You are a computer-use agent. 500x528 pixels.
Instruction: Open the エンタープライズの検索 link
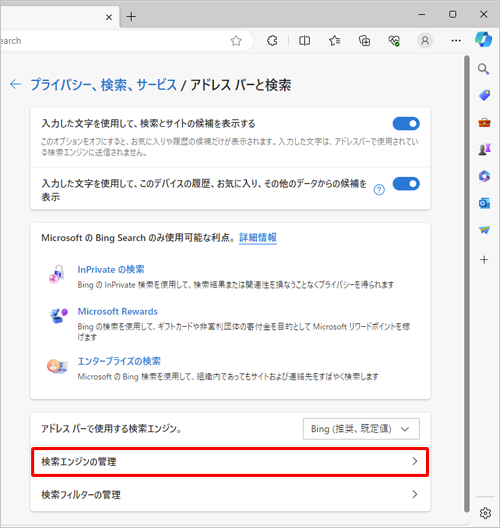(x=119, y=361)
